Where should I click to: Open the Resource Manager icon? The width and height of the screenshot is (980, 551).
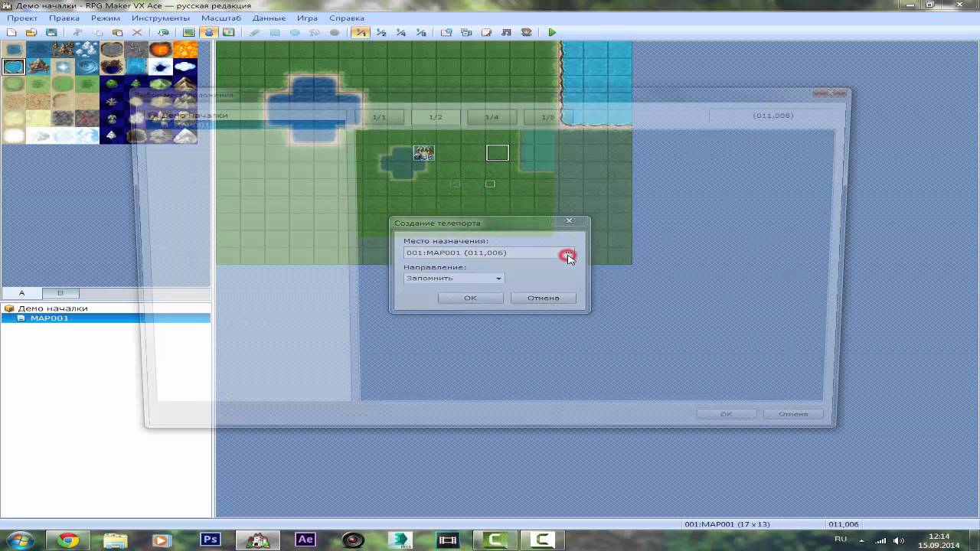(x=466, y=32)
